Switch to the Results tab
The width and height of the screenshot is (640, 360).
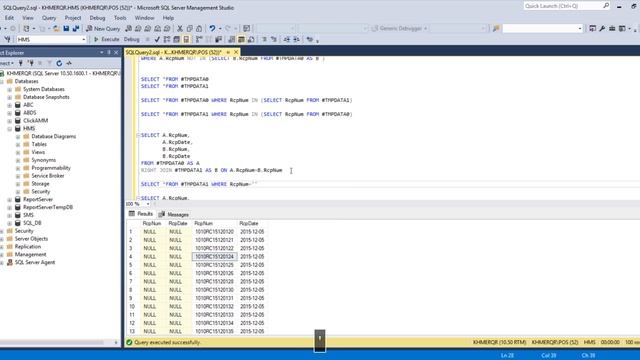click(x=141, y=214)
